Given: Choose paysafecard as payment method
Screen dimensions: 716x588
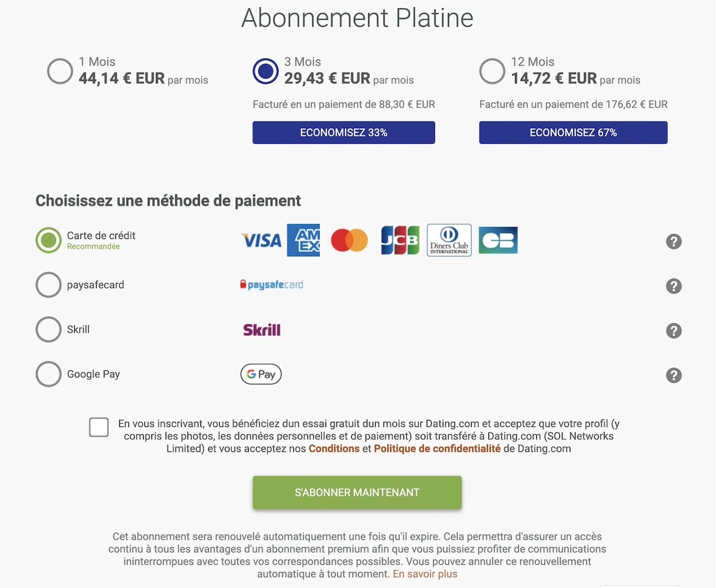Looking at the screenshot, I should pos(48,285).
